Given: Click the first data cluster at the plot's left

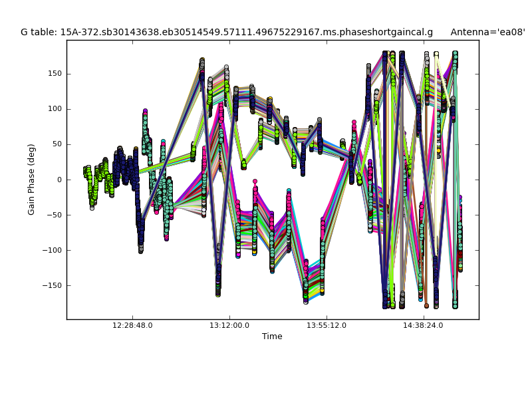Looking at the screenshot, I should pos(86,172).
